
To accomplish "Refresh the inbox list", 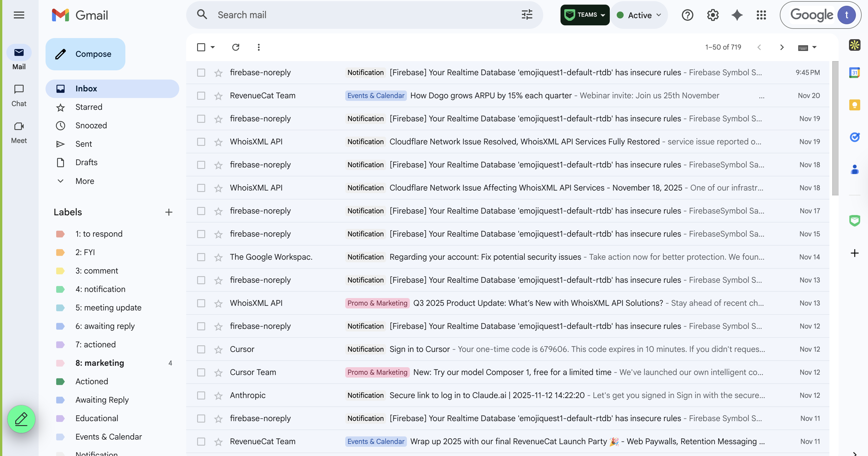I will (235, 47).
